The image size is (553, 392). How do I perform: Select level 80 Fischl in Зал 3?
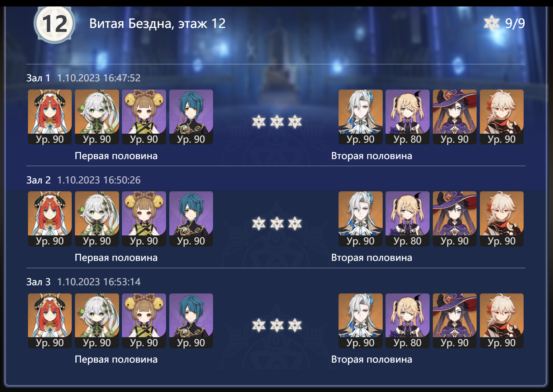pyautogui.click(x=407, y=321)
